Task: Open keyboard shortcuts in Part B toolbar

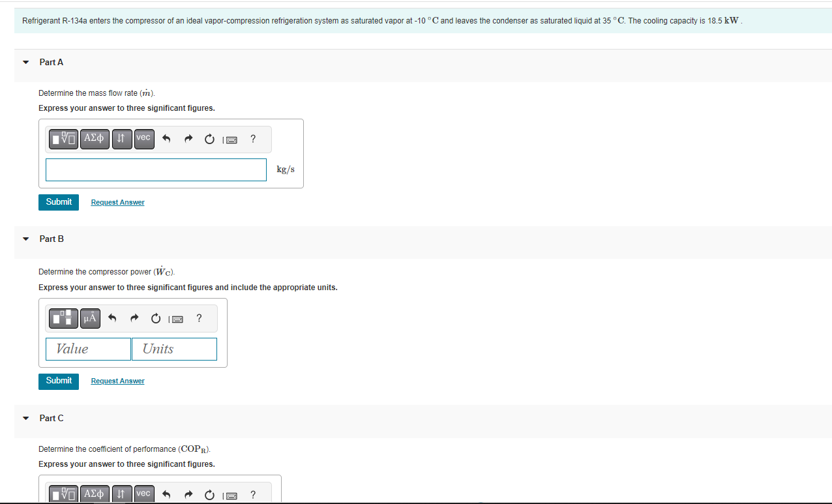Action: 176,319
